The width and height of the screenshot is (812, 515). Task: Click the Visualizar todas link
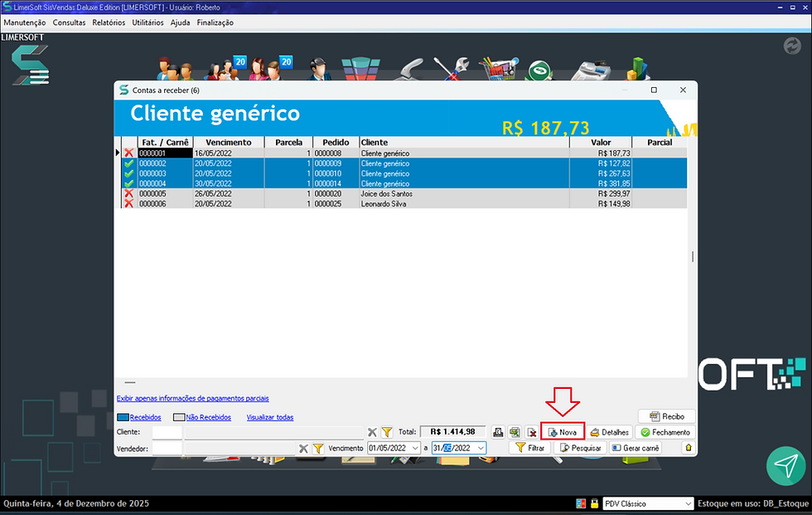(x=270, y=417)
